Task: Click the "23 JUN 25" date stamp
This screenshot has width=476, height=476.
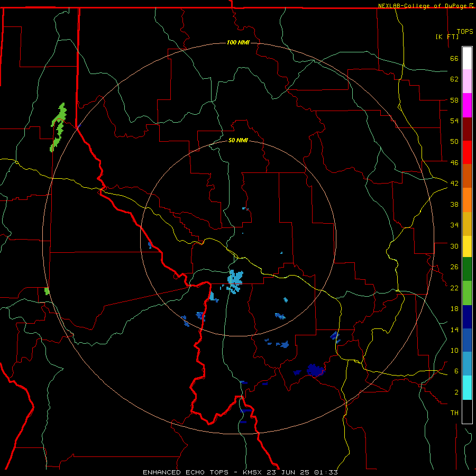Action: (x=289, y=472)
